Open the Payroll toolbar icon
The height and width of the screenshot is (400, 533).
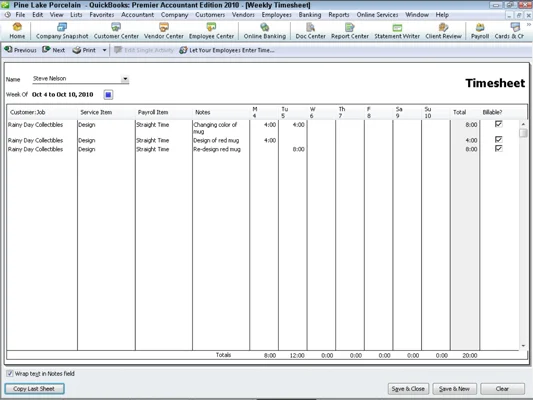pyautogui.click(x=480, y=31)
